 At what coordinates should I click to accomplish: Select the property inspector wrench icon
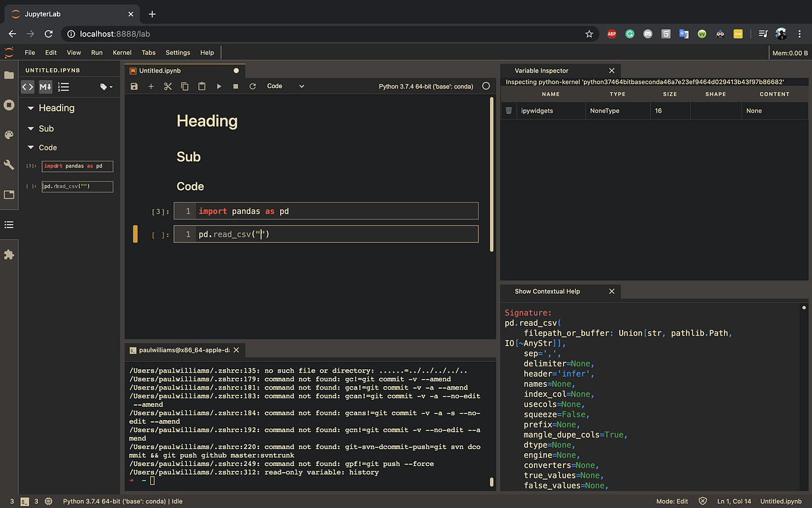9,165
